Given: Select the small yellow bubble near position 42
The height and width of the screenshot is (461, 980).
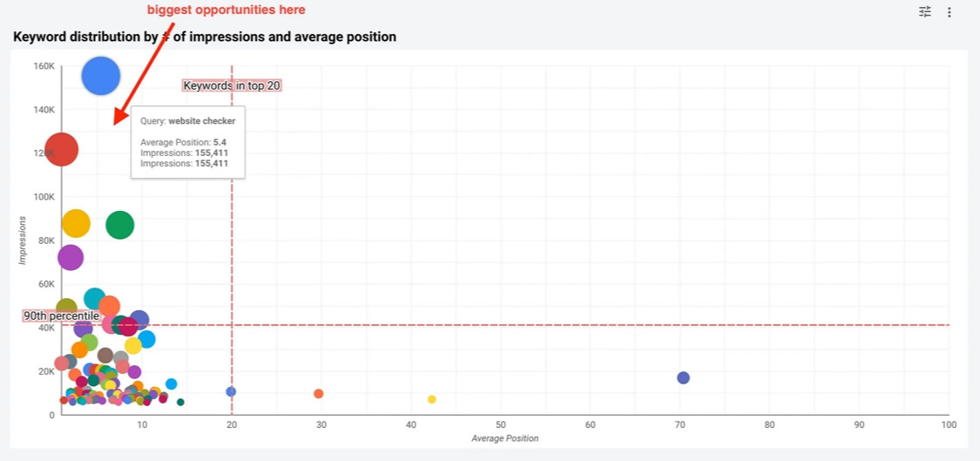Looking at the screenshot, I should point(431,399).
